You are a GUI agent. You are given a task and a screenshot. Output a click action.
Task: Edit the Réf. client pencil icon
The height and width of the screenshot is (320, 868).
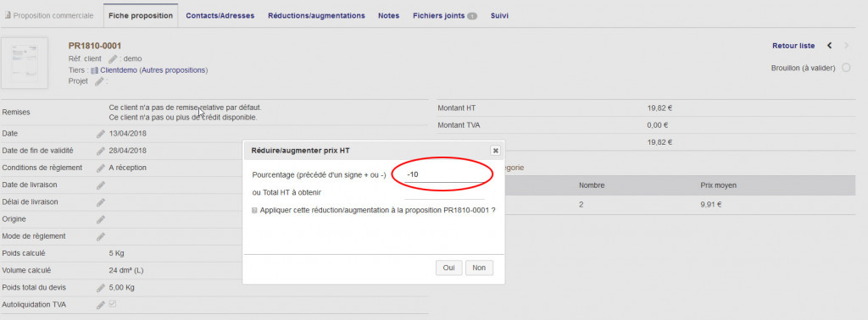[113, 58]
